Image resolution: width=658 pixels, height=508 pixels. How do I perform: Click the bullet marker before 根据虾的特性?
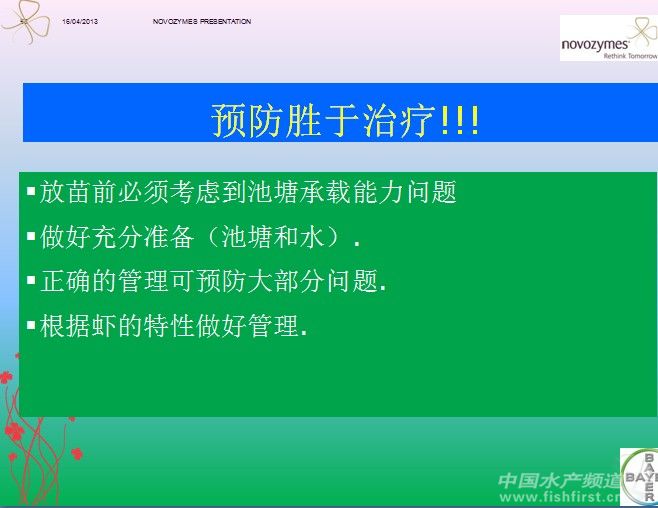tap(31, 324)
